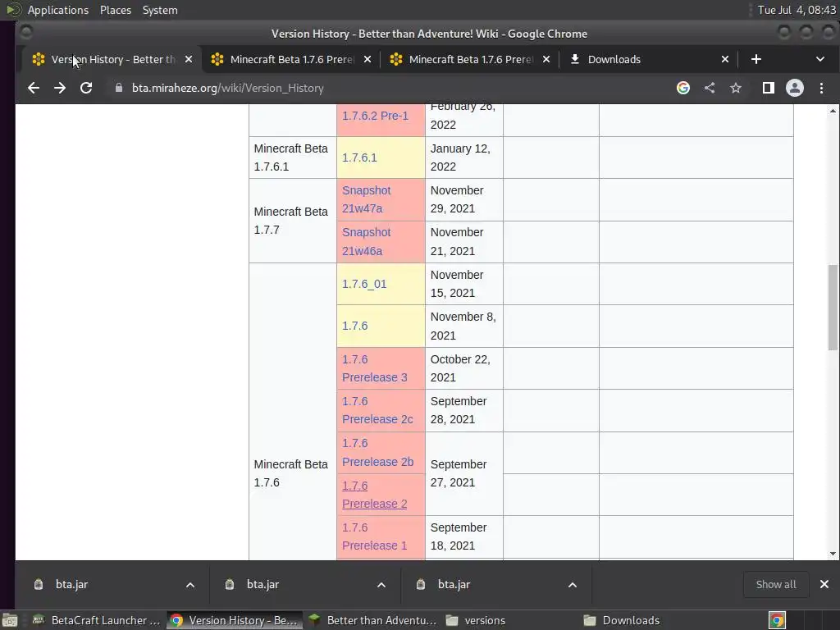Click Version History taskbar button

234,620
